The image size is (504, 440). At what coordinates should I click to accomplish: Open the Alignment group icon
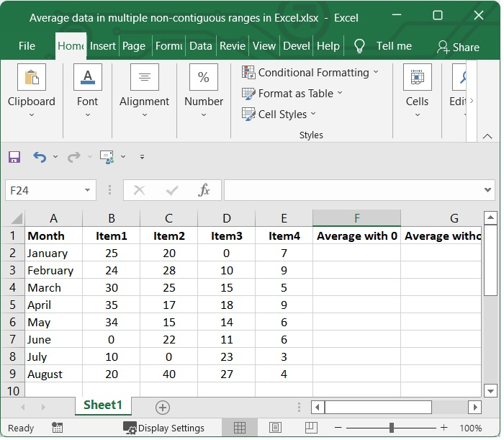pyautogui.click(x=145, y=77)
